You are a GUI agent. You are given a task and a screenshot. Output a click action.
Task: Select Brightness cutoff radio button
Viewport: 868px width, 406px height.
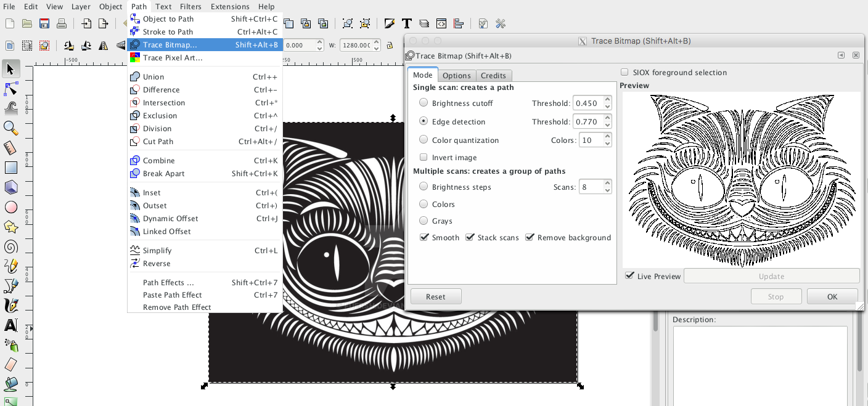424,103
